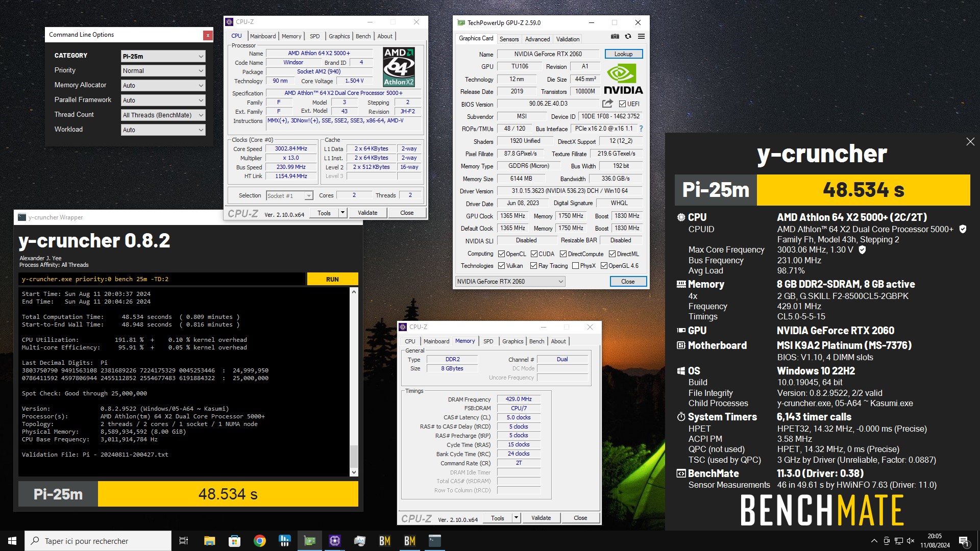Click Validate in the bottom CPU-Z window
Screen dimensions: 980x551
(x=541, y=518)
